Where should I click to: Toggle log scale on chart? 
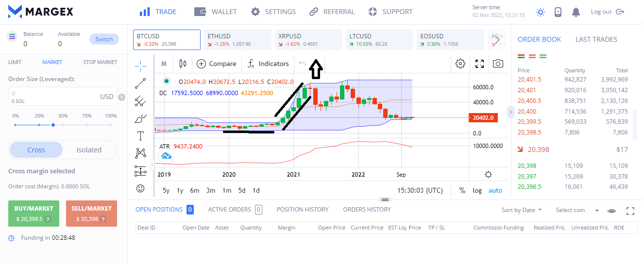click(x=477, y=190)
